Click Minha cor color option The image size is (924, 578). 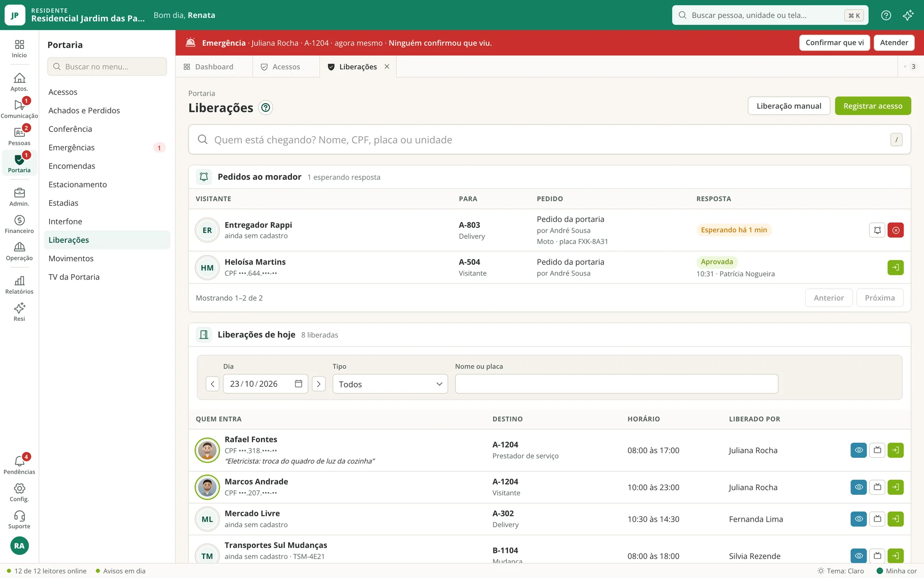click(896, 571)
